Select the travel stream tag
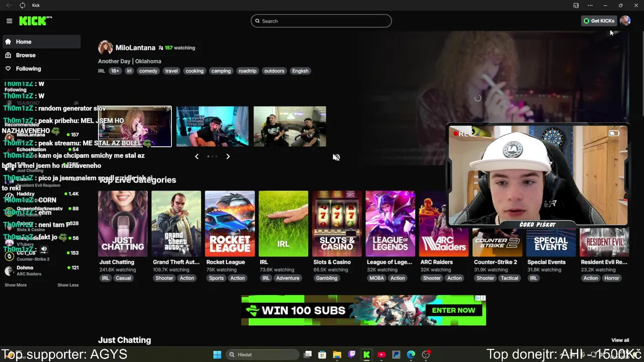The width and height of the screenshot is (644, 362). coord(172,71)
